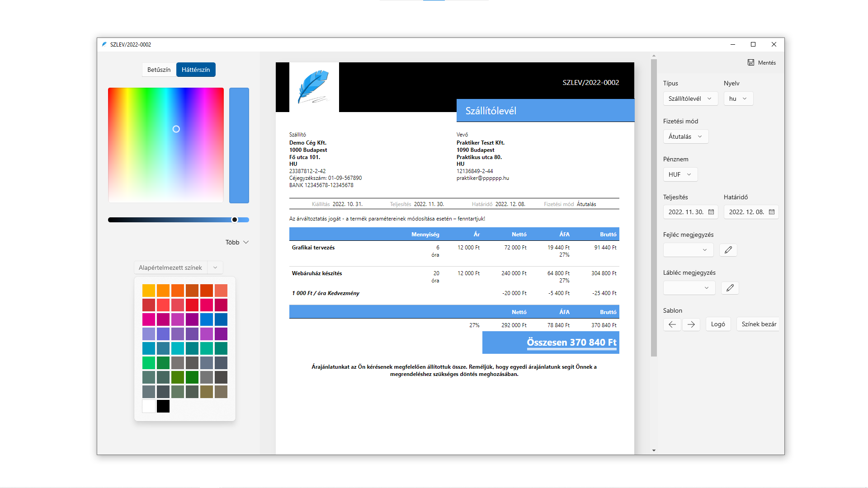Click the pencil icon next to Lábléc megjegyzés

point(730,288)
